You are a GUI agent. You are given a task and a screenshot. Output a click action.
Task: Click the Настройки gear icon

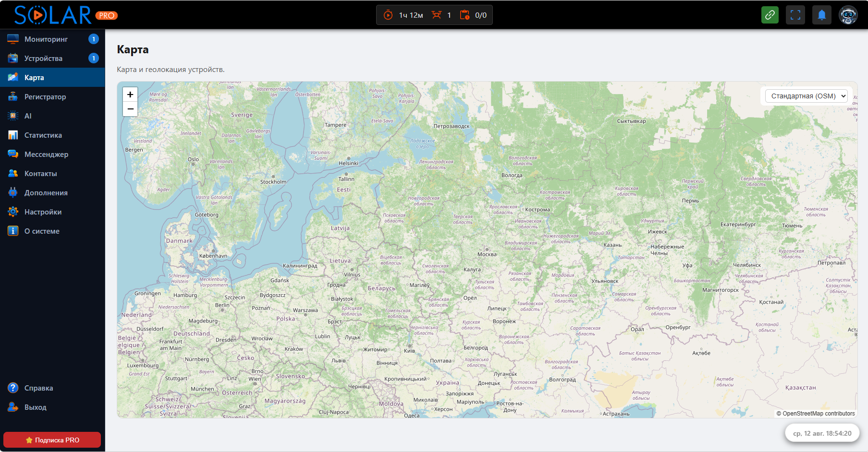pos(13,212)
